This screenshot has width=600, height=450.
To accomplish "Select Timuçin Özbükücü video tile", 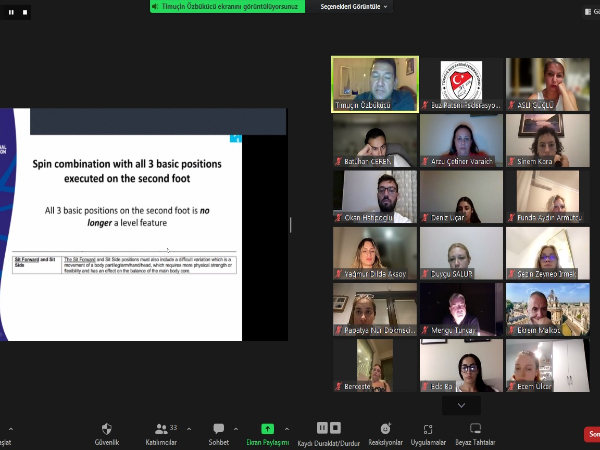I will [375, 84].
